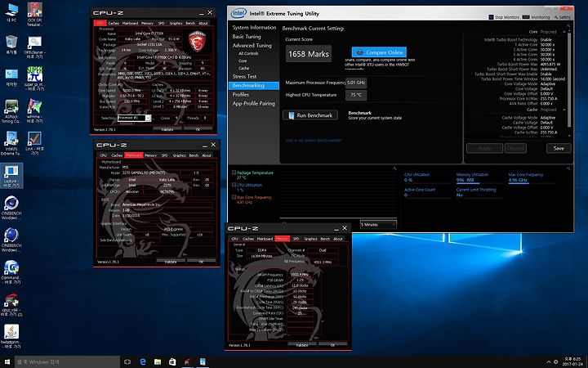588x368 pixels.
Task: Open the LinX desktop shortcut
Action: coord(34,143)
